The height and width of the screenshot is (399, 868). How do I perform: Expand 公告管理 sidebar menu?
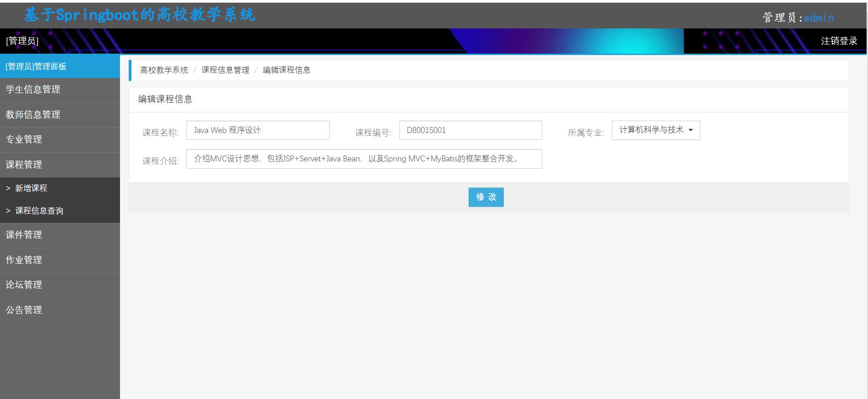[x=60, y=310]
